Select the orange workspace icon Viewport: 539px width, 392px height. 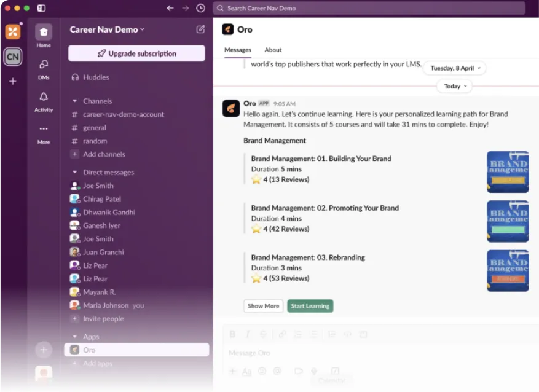13,32
